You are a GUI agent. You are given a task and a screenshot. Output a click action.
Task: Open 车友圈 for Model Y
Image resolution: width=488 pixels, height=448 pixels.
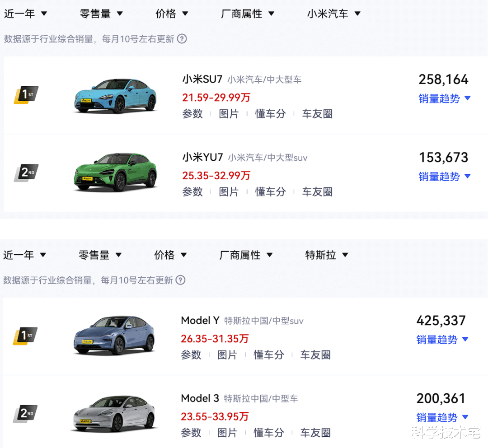(315, 355)
